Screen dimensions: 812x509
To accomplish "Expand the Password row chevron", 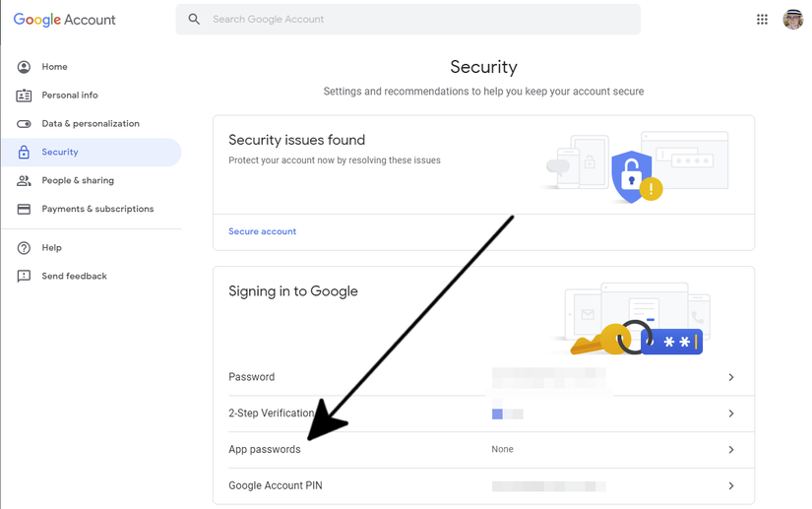I will [x=731, y=377].
